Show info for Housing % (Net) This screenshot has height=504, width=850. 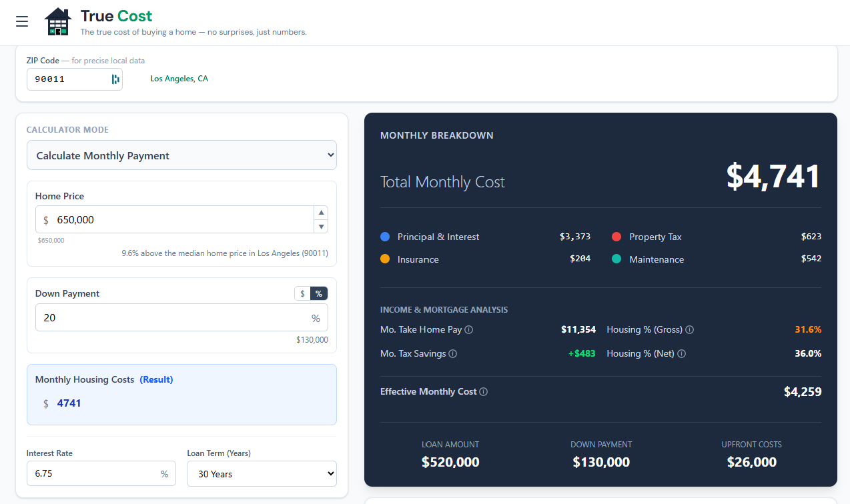(682, 354)
